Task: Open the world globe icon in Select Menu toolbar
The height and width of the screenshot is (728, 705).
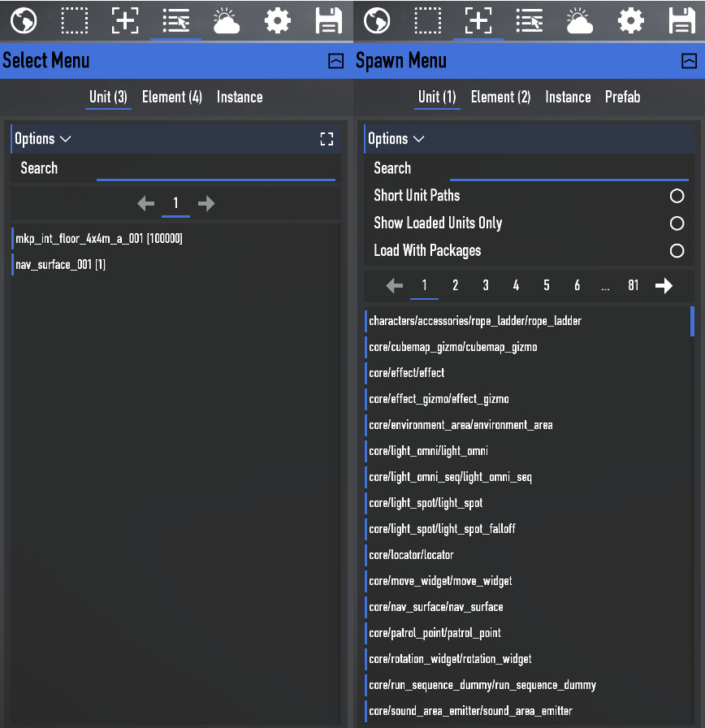Action: point(24,21)
